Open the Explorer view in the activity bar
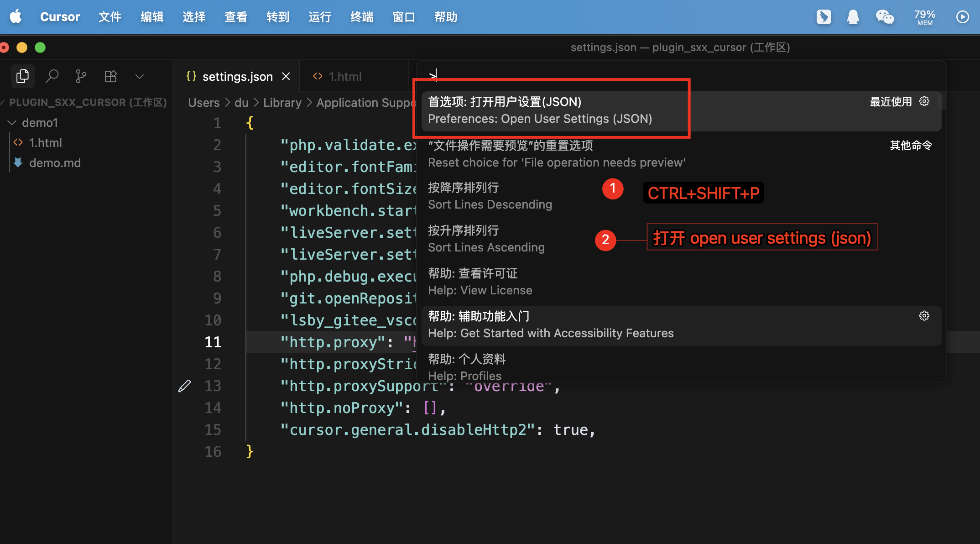The image size is (980, 544). click(x=22, y=76)
